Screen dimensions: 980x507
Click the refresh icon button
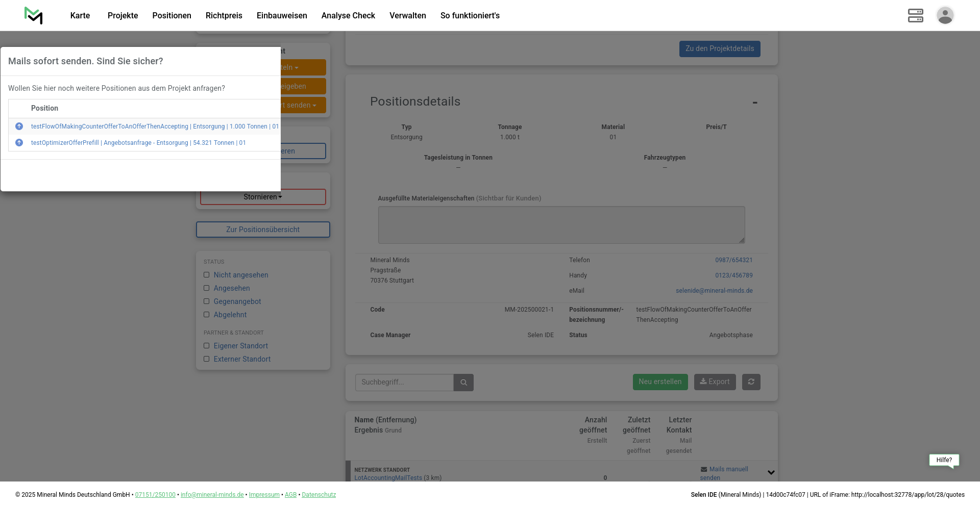(751, 382)
